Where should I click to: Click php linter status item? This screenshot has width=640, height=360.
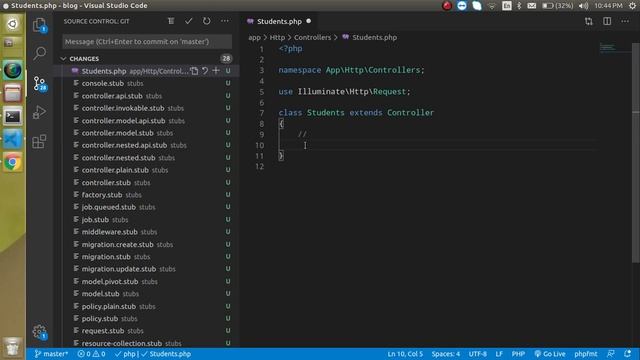(125, 354)
